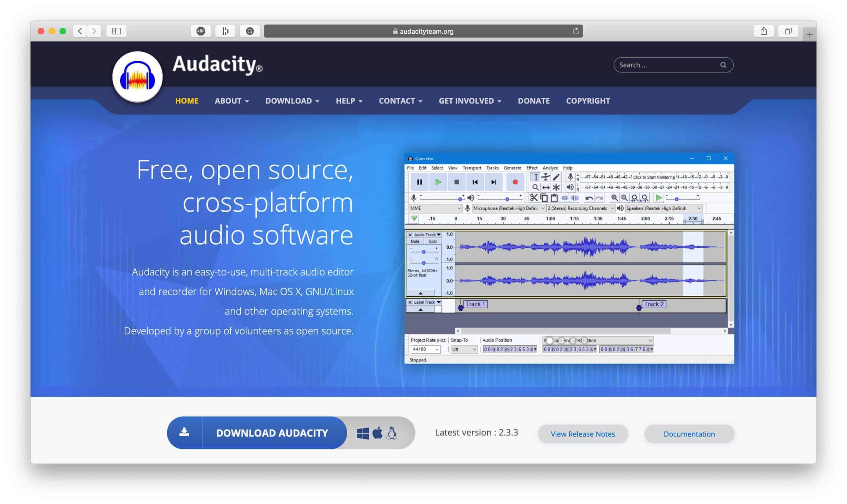Click Download Audacity button
Viewport: 847px width, 504px height.
(271, 433)
